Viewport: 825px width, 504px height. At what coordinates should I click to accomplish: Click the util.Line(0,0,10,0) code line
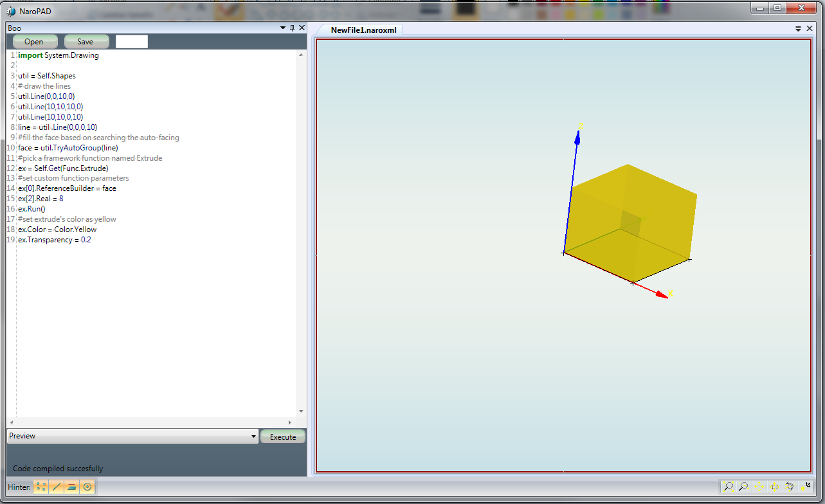pyautogui.click(x=46, y=96)
